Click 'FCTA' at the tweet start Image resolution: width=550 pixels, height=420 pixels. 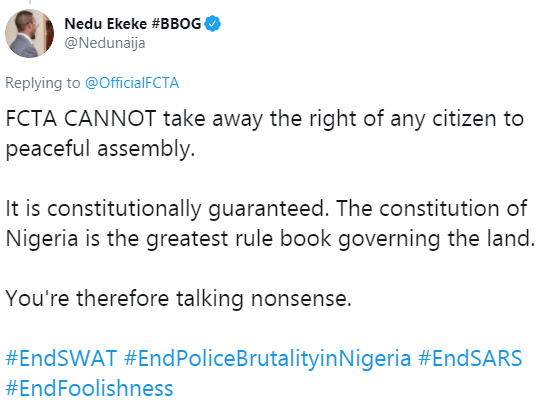coord(31,118)
